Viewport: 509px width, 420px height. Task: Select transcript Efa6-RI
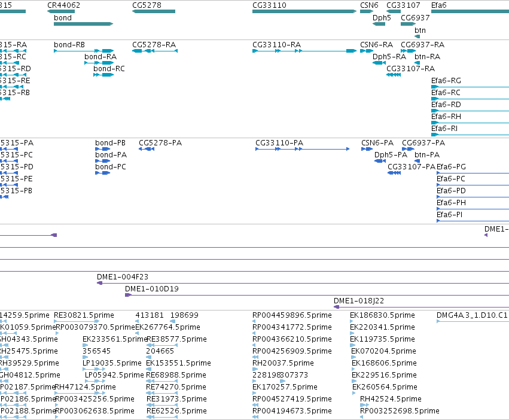tap(470, 135)
